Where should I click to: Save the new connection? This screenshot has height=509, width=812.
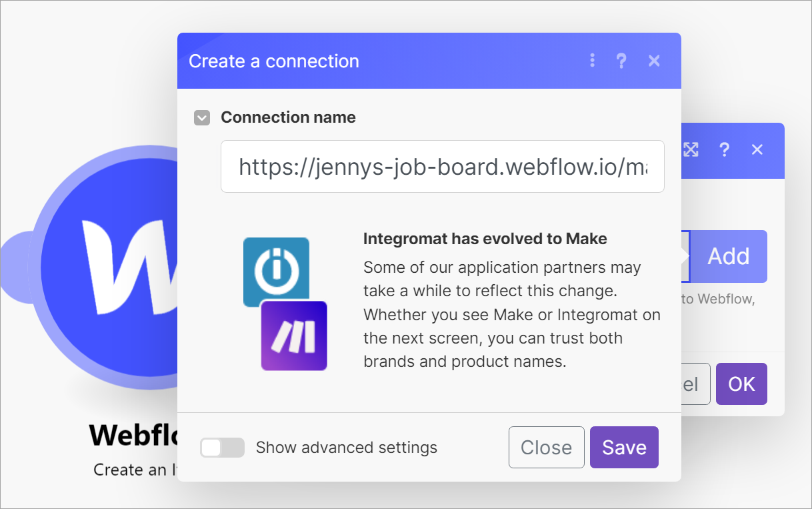624,447
